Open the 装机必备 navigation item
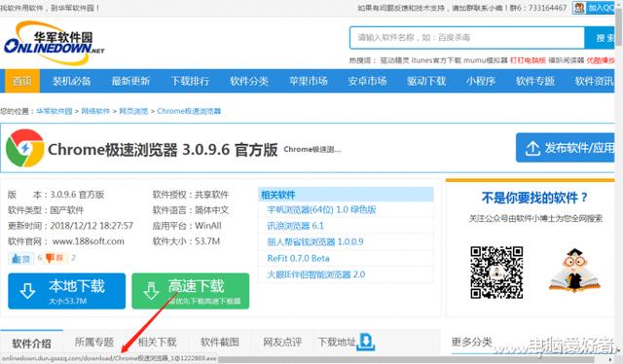Viewport: 623px width, 364px height. [x=71, y=81]
